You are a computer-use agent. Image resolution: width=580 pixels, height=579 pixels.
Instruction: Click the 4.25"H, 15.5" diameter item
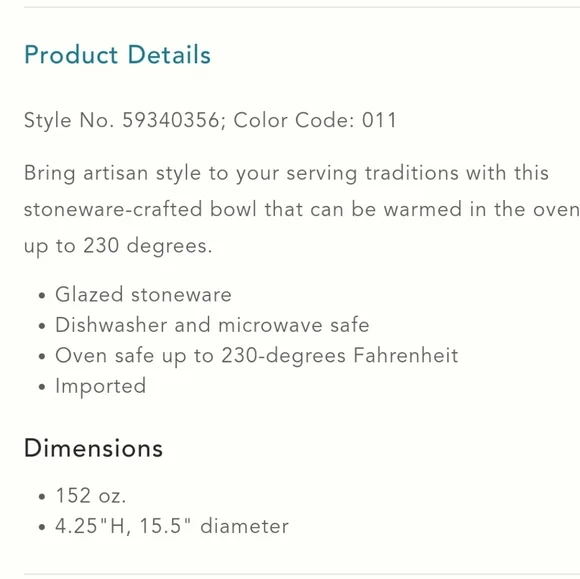172,526
